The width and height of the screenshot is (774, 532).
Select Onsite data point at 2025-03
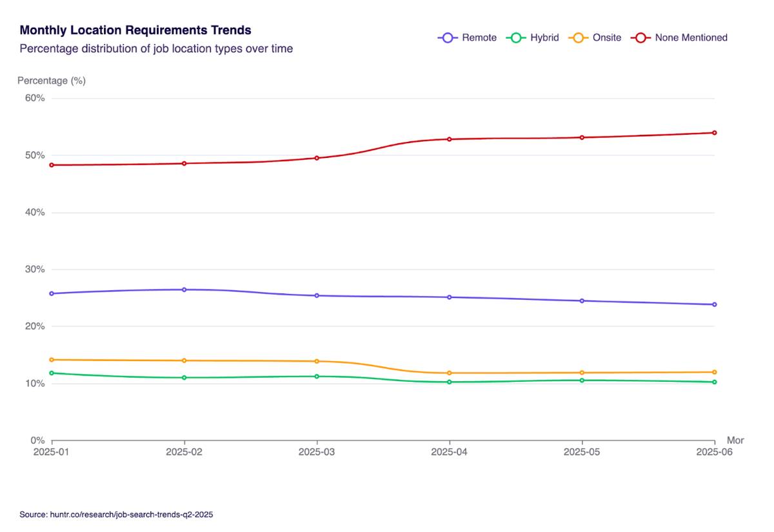(x=317, y=361)
